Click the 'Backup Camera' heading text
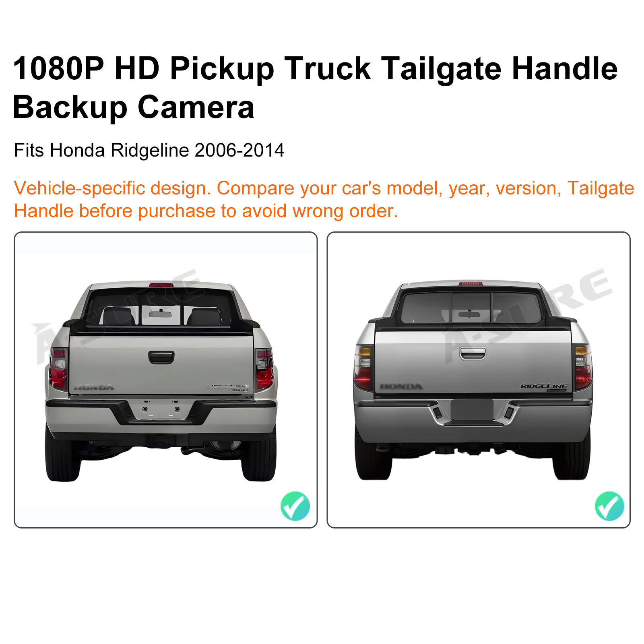 click(134, 107)
